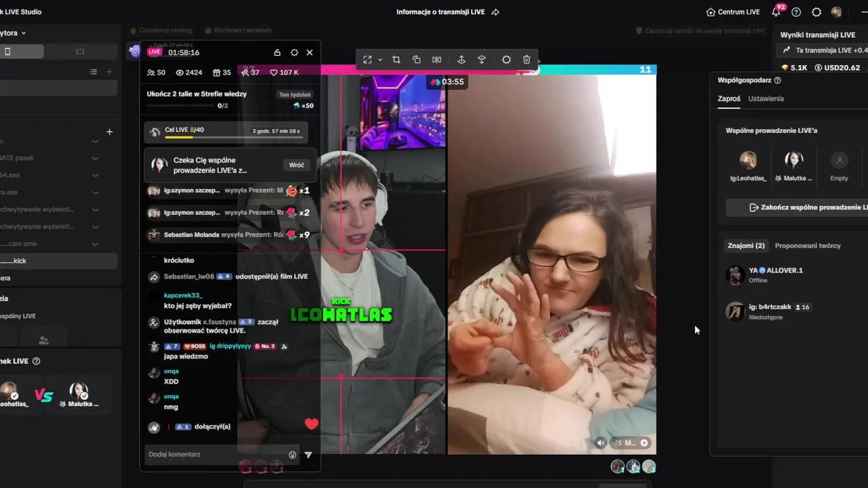The width and height of the screenshot is (868, 488).
Task: Mute the guest video speaker icon
Action: coord(600,443)
